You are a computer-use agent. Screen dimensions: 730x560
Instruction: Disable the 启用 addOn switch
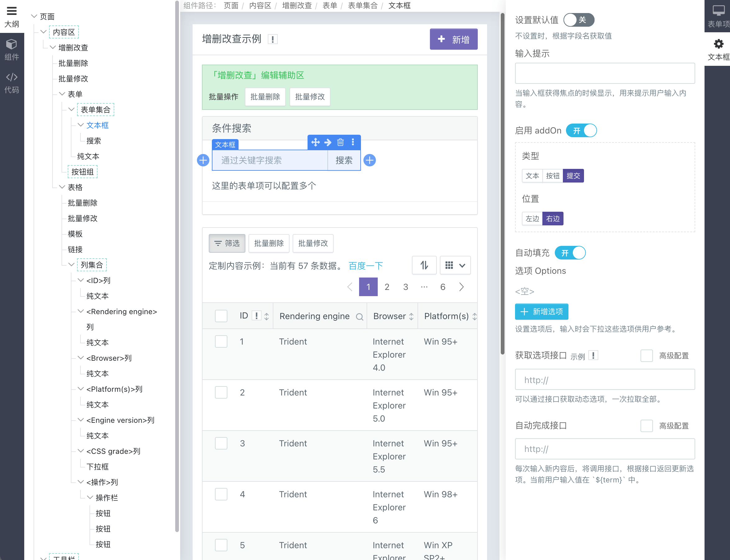coord(581,131)
